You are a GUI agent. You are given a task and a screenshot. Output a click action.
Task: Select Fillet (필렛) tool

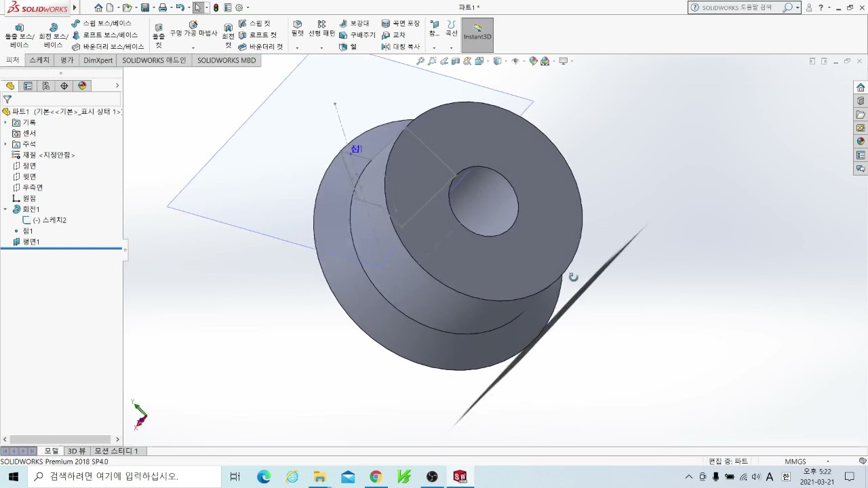click(x=297, y=28)
